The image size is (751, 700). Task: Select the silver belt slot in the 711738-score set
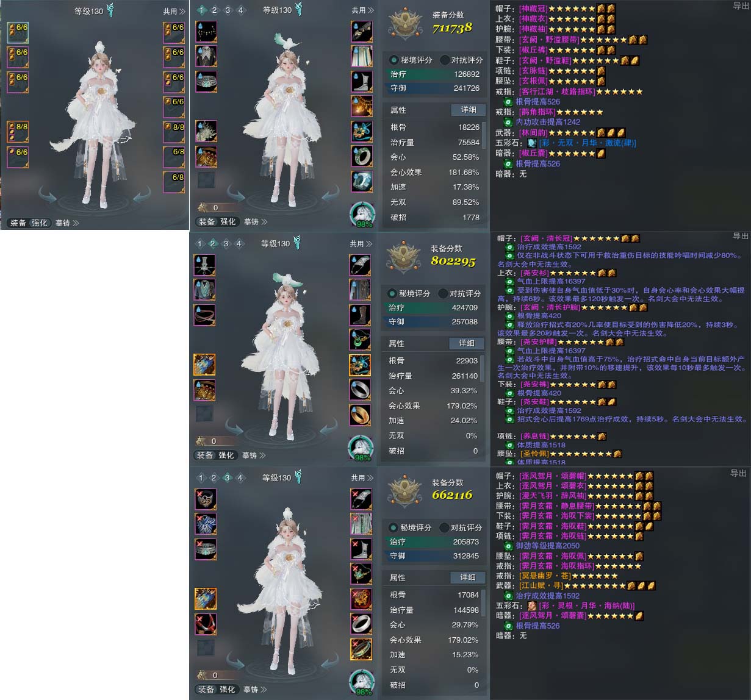(206, 82)
